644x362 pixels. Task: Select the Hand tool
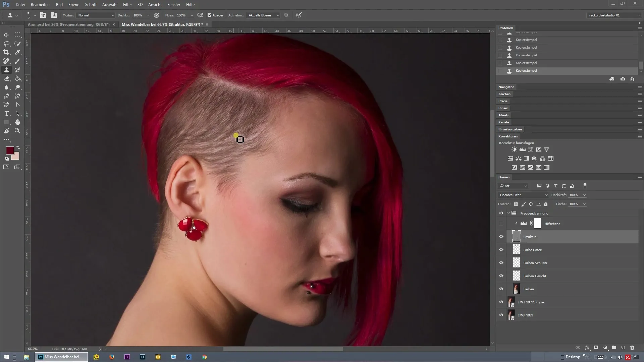[17, 122]
